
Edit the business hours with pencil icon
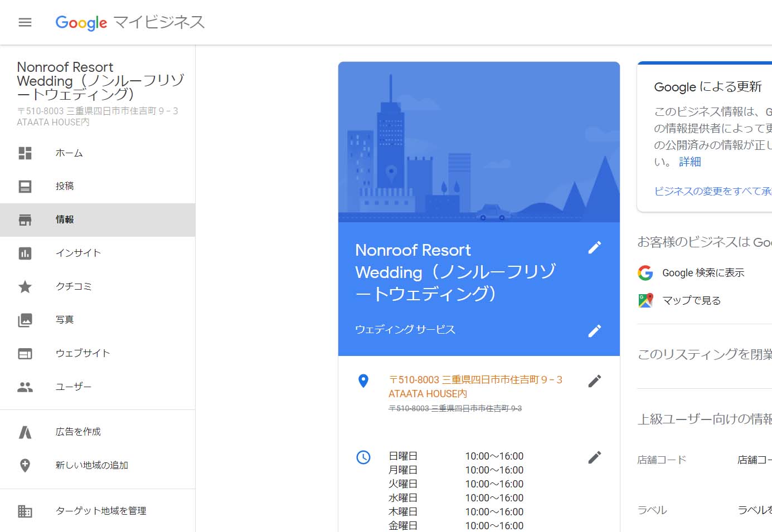click(595, 457)
